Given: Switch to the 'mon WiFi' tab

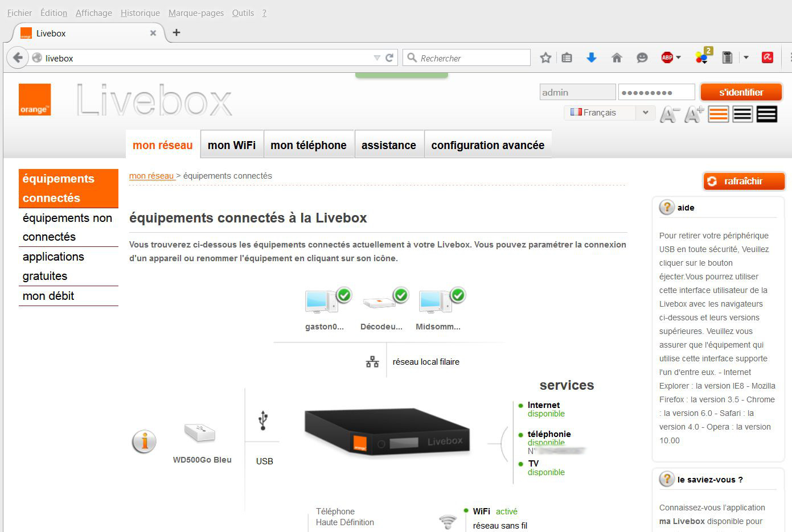Looking at the screenshot, I should [x=232, y=145].
